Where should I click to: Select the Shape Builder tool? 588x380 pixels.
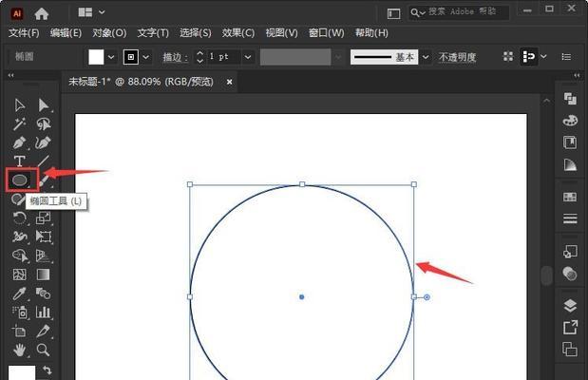20,256
